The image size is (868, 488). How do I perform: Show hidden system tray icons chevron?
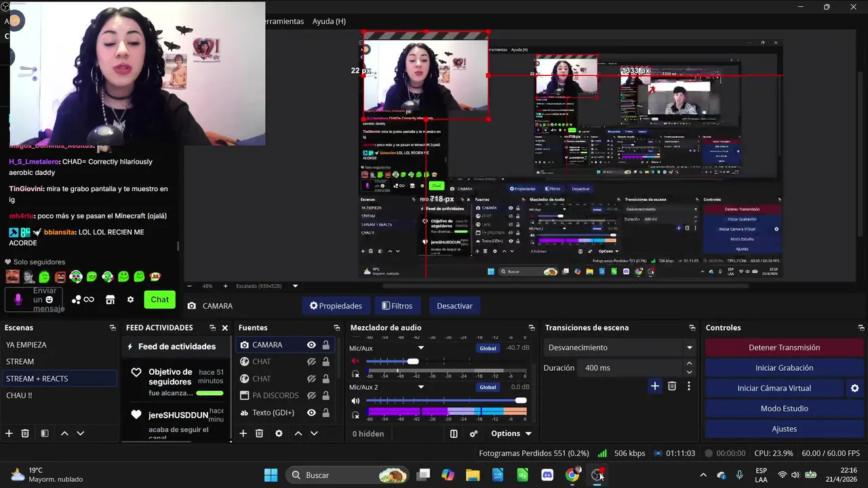coord(703,475)
